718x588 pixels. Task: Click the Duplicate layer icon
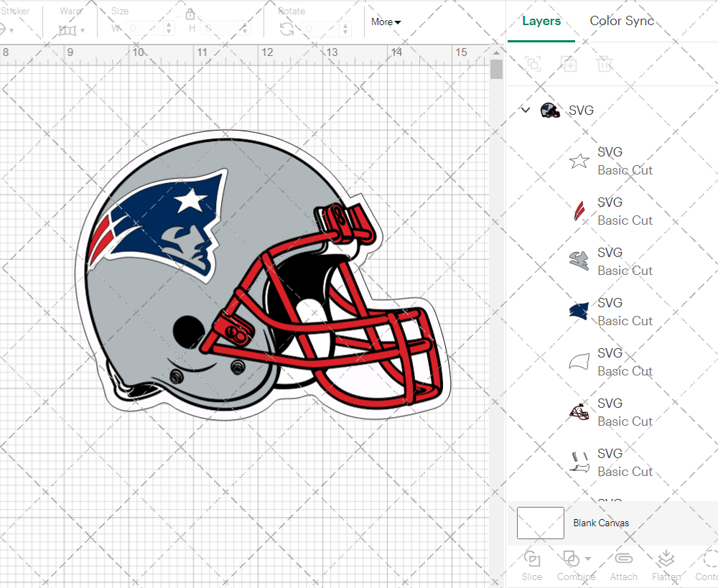click(569, 64)
